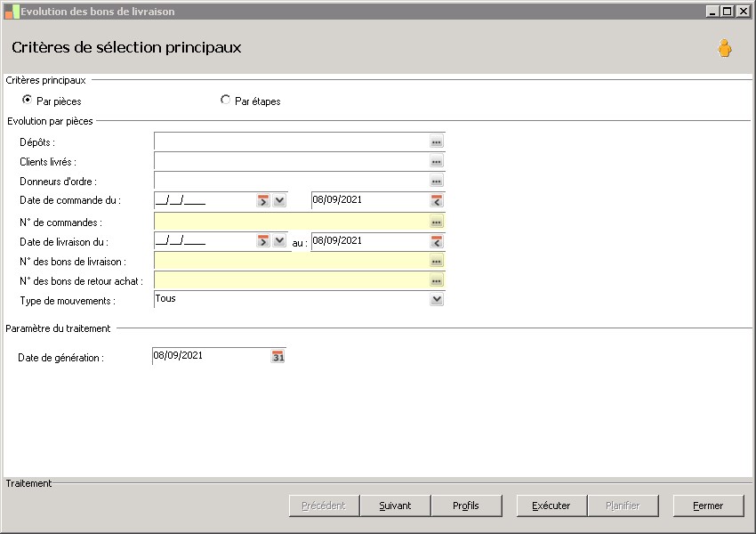The height and width of the screenshot is (534, 756).
Task: Click the 'Date de génération :' label
Action: [x=60, y=358]
